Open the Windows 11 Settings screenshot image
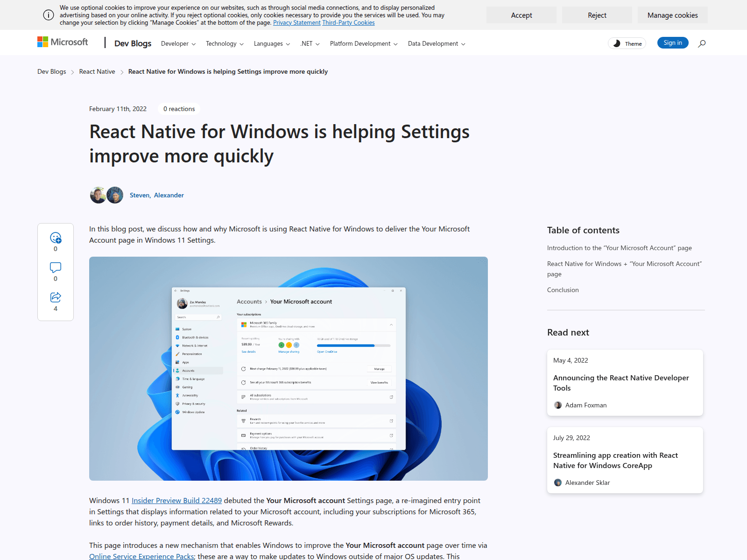Viewport: 747px width, 560px height. tap(289, 369)
